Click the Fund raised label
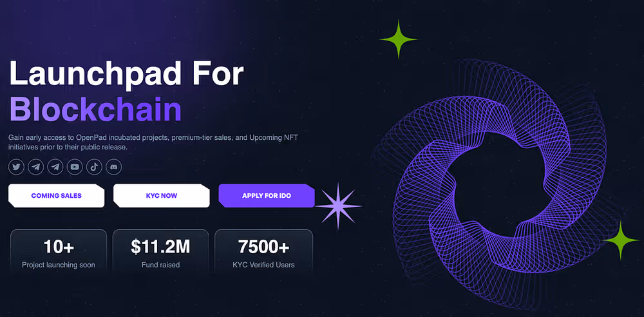Image resolution: width=644 pixels, height=317 pixels. [x=160, y=265]
